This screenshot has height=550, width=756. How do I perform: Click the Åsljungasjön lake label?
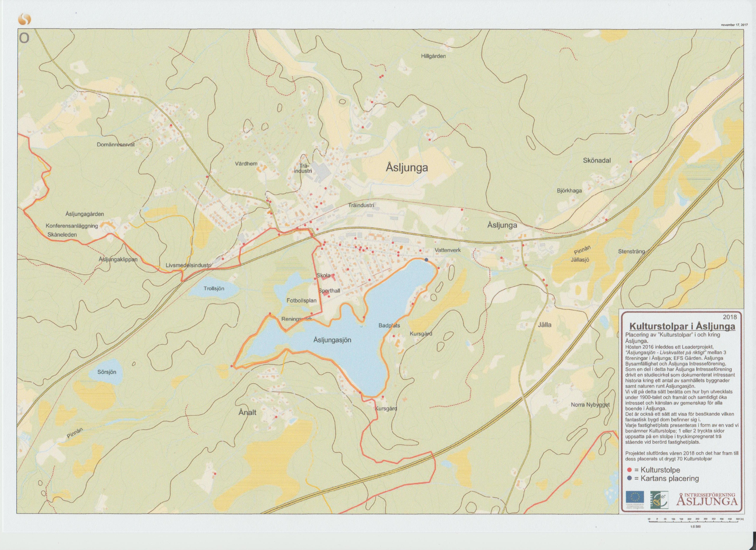point(332,340)
